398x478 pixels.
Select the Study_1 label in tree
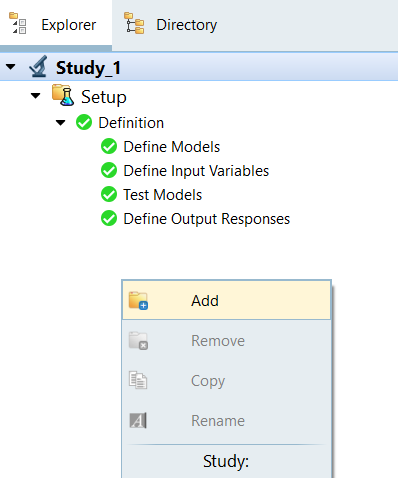coord(88,68)
